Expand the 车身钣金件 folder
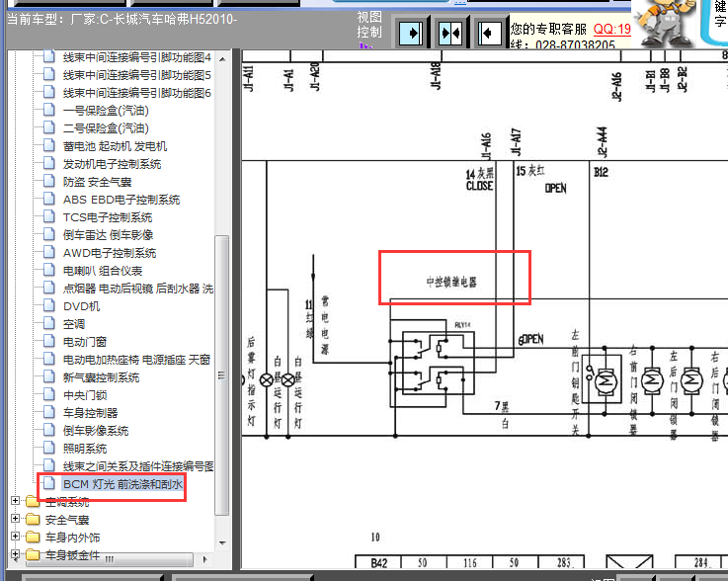Viewport: 728px width, 581px height. [16, 553]
